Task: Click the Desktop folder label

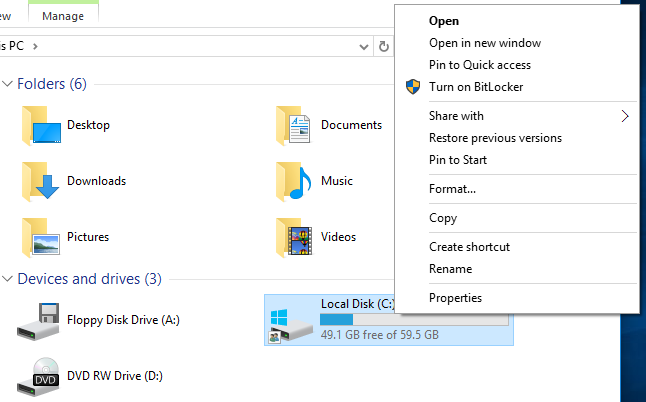Action: click(x=88, y=125)
